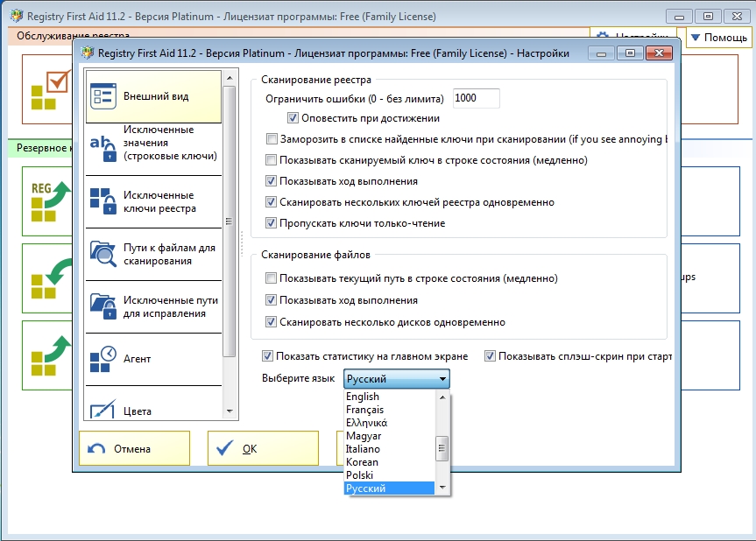Enable Заморозить в списке найденные ключи
Screen dimensions: 756x541
point(272,138)
